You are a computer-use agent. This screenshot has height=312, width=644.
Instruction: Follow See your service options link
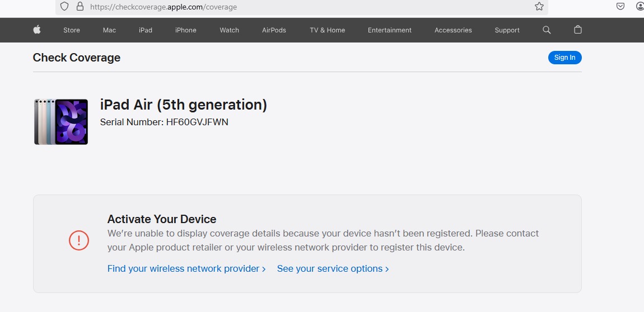click(x=333, y=268)
